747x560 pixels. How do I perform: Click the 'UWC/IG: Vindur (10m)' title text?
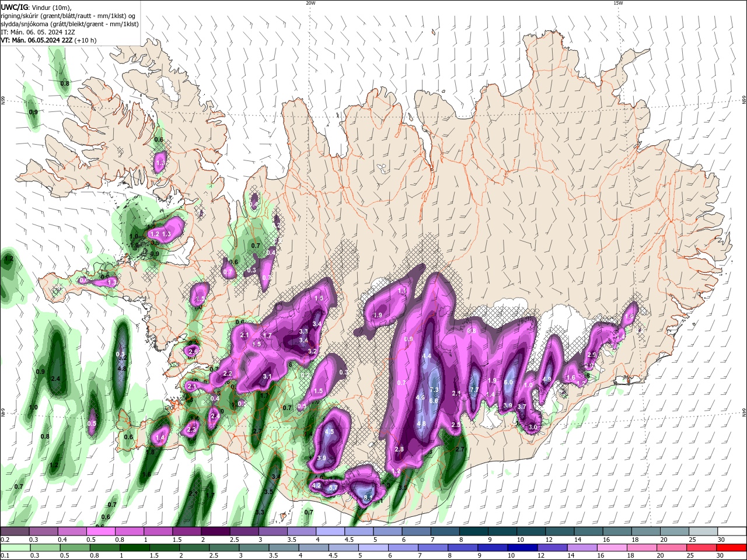click(36, 7)
